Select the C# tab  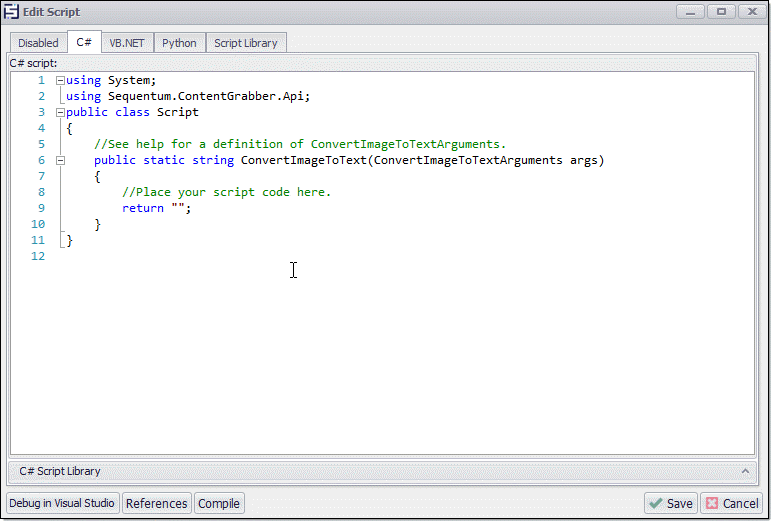click(x=84, y=43)
